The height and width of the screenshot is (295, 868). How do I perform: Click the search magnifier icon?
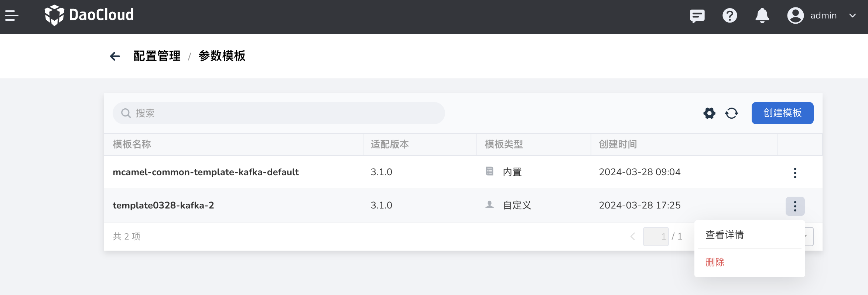(126, 113)
